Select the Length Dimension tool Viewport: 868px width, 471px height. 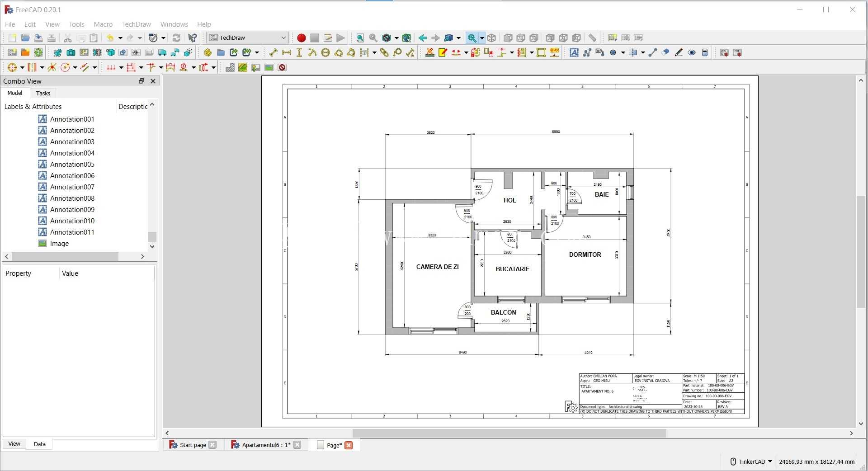273,52
